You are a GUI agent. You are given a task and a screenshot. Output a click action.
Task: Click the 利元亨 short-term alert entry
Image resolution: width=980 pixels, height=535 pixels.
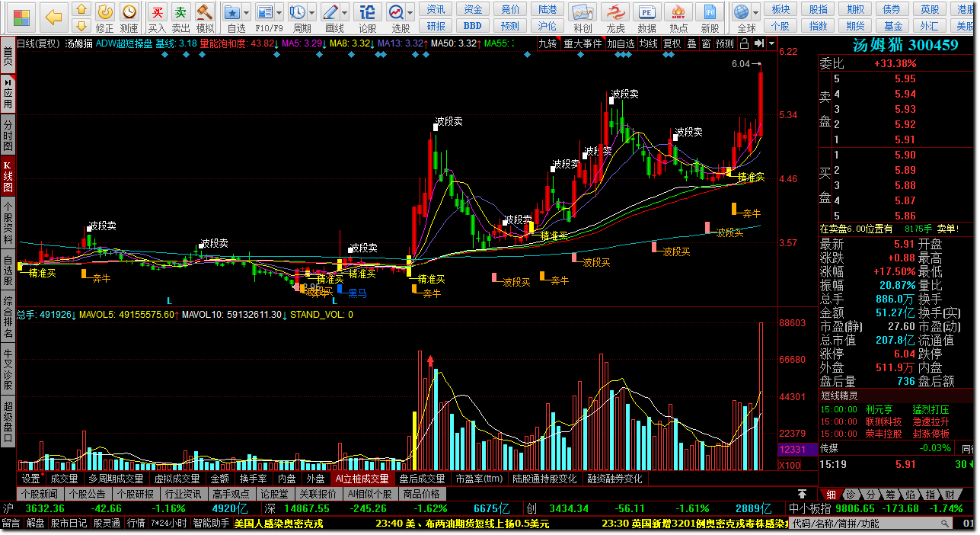[x=879, y=409]
